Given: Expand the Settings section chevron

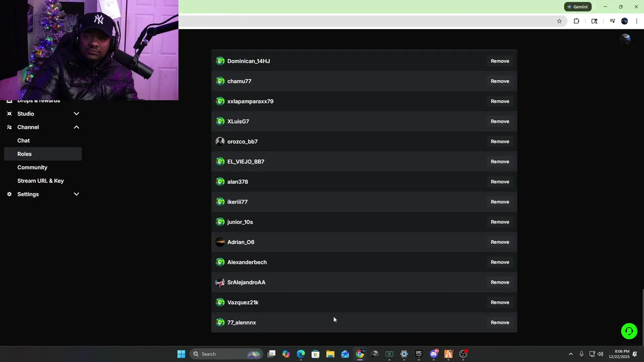Looking at the screenshot, I should click(76, 194).
